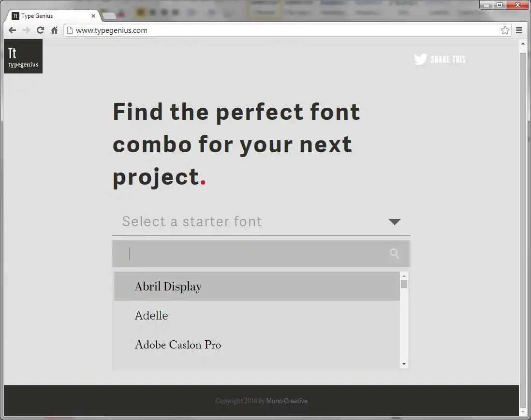Choose Adobe Caslon Pro from the list
The height and width of the screenshot is (420, 531).
coord(257,345)
